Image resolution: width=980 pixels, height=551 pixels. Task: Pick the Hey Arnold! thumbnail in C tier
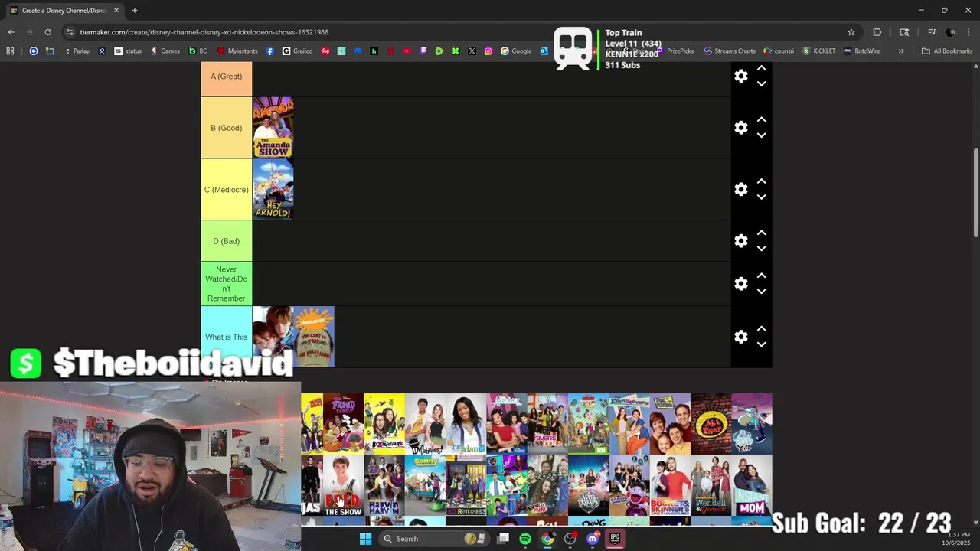pos(273,190)
